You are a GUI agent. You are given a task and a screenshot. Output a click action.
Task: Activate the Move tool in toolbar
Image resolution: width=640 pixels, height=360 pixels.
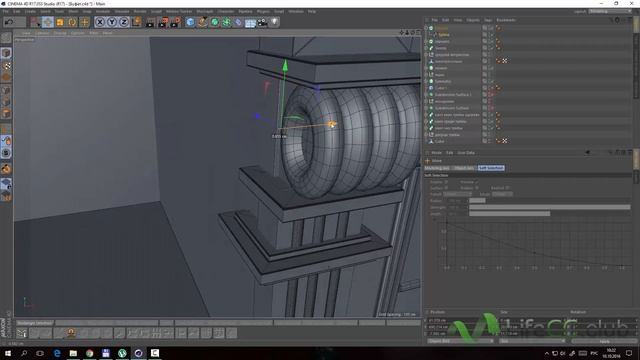[47, 22]
